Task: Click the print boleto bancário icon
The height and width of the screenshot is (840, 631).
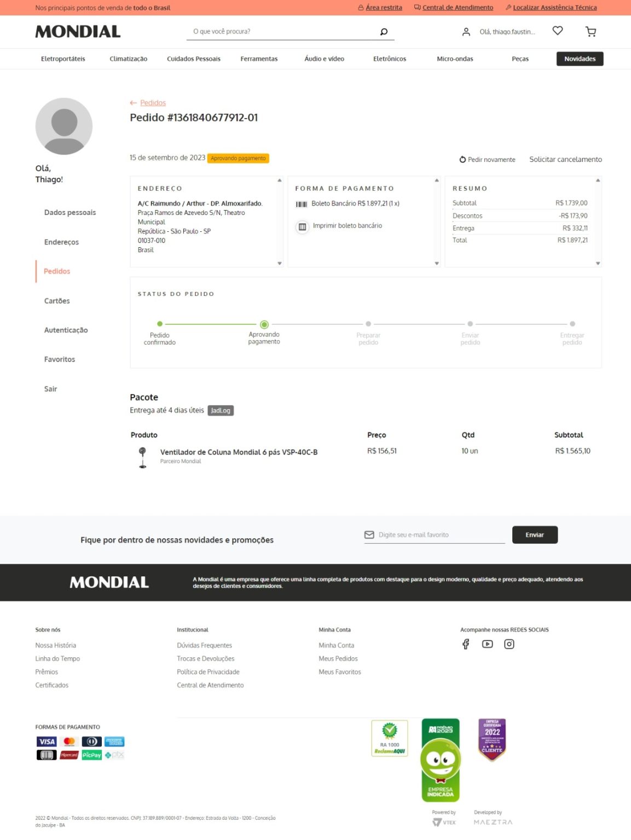Action: 302,226
